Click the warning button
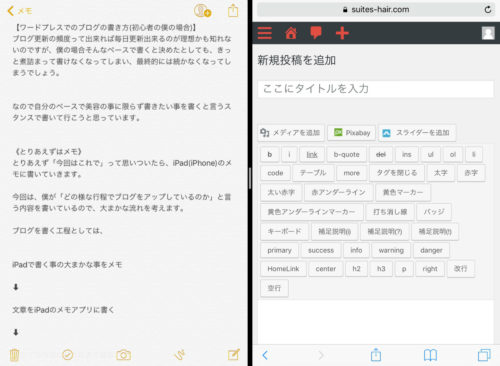 tap(391, 250)
